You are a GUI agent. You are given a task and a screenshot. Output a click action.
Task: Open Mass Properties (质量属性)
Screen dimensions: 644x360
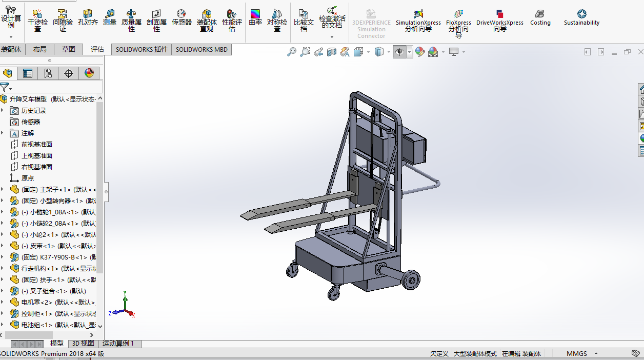[x=131, y=21]
